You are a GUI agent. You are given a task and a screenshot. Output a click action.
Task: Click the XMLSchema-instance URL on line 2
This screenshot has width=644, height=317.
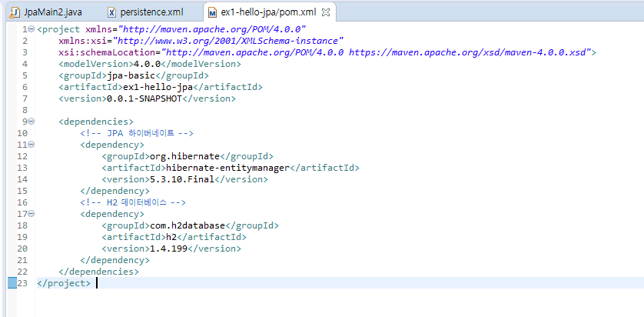click(228, 41)
